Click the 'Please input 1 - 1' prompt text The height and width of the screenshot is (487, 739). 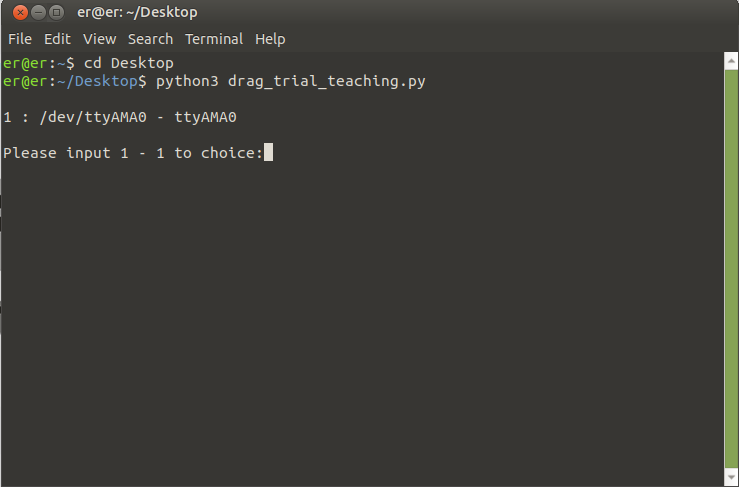click(x=85, y=153)
